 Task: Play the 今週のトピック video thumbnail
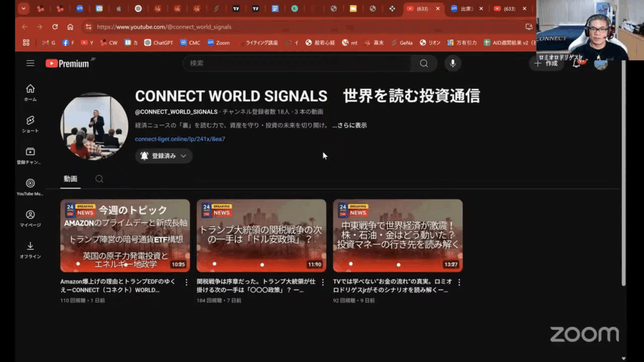coord(125,236)
